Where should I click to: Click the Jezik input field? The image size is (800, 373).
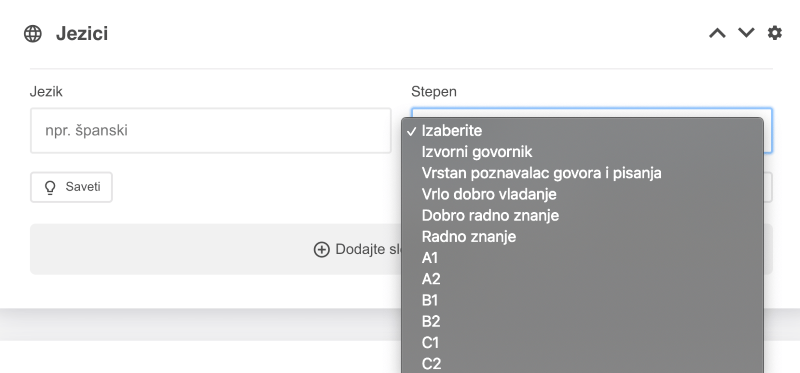tap(211, 131)
